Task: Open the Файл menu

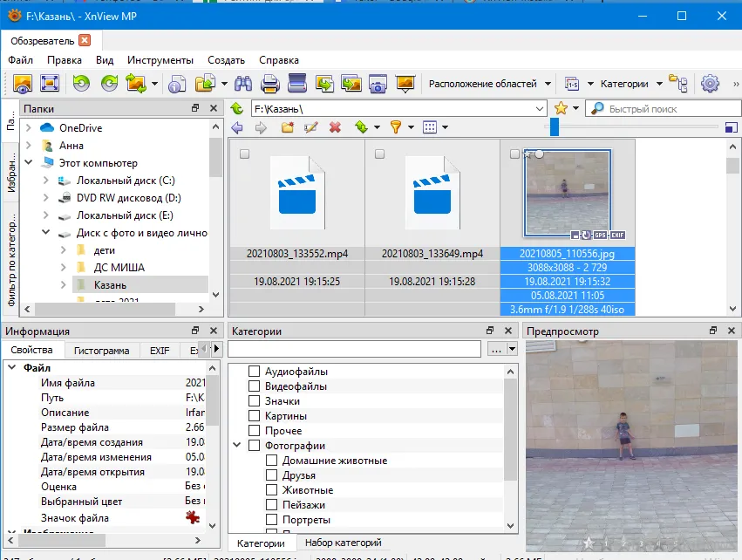Action: tap(20, 60)
